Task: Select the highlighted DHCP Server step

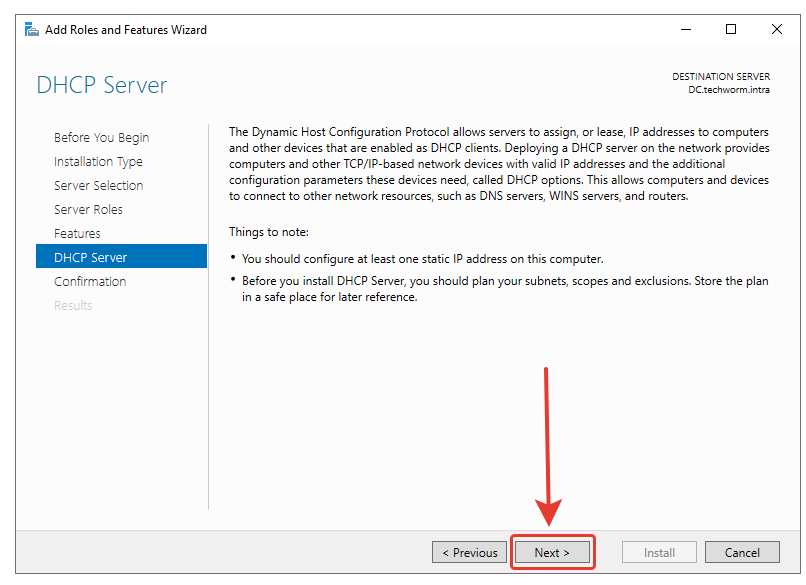Action: (x=90, y=257)
